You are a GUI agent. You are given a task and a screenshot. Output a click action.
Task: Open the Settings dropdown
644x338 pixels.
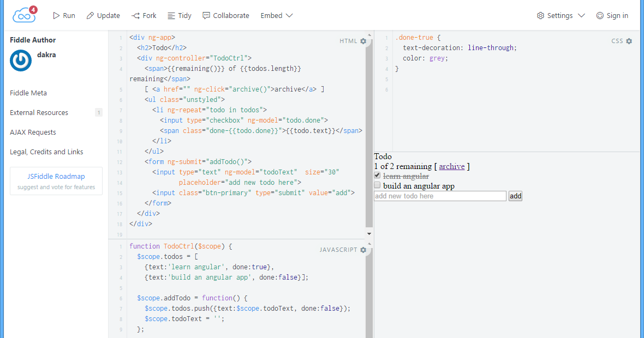pyautogui.click(x=560, y=15)
